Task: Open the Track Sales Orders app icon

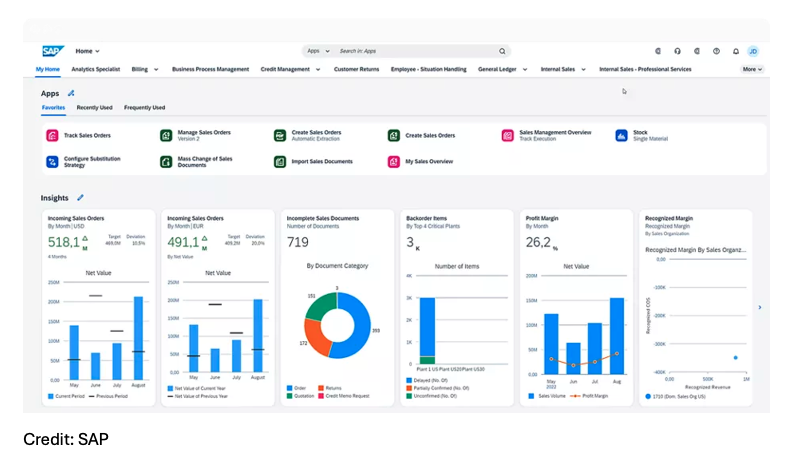Action: coord(52,135)
